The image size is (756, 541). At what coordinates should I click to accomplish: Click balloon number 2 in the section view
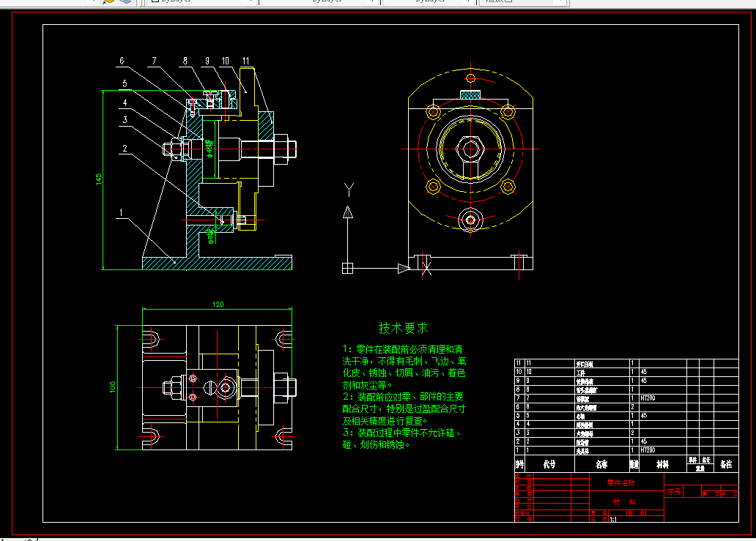pos(125,149)
